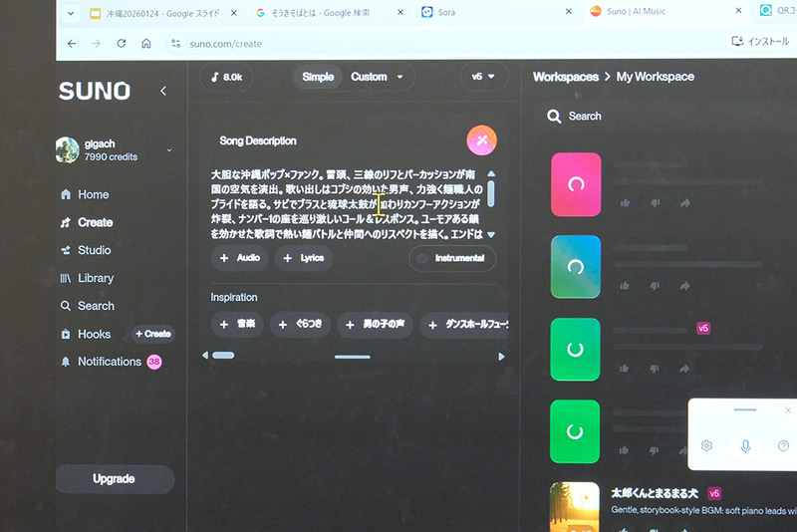Dislike the song beside the pink thumbnail

point(656,203)
